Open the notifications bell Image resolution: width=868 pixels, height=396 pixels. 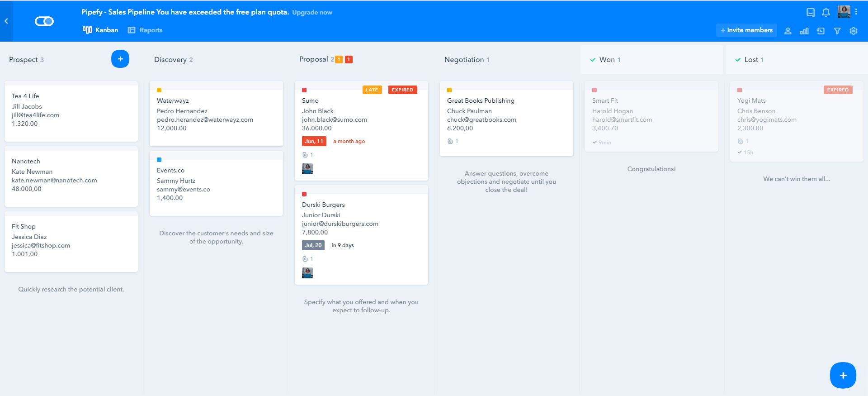pyautogui.click(x=826, y=13)
